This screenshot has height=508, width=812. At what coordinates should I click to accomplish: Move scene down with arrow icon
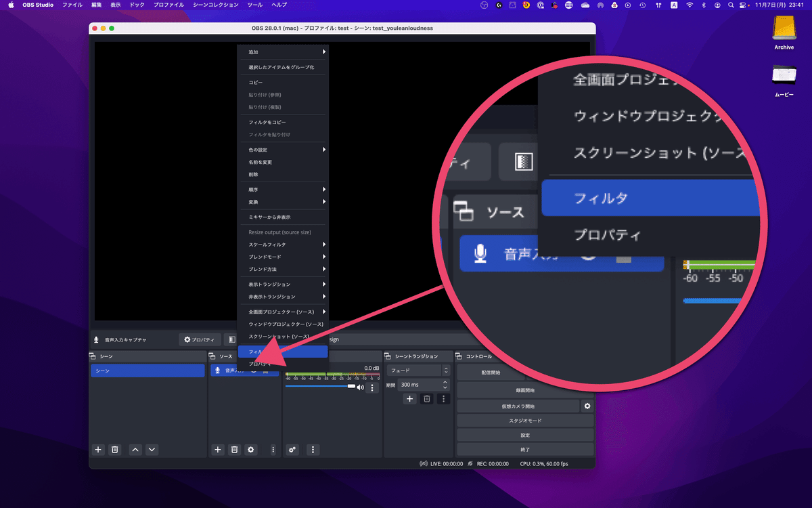point(152,449)
